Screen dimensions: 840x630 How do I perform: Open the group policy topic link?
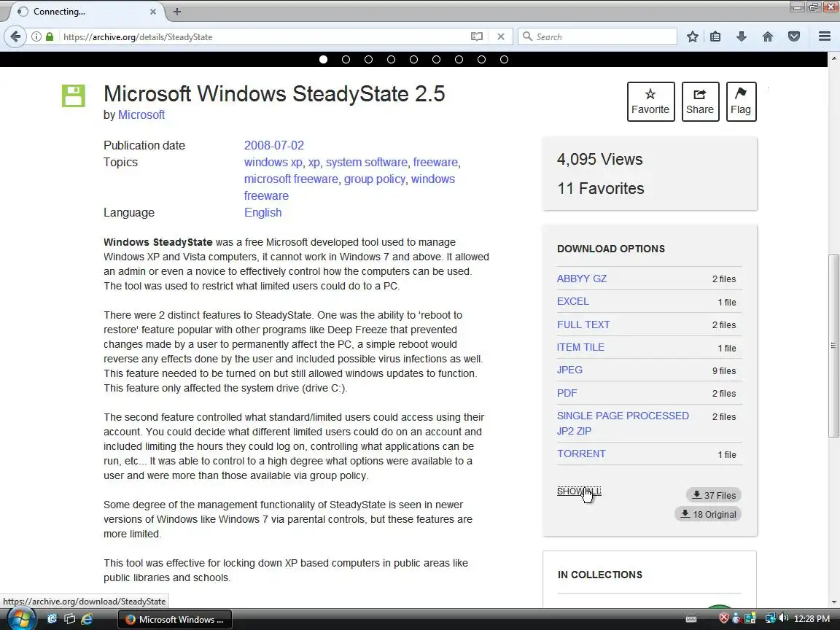[375, 179]
